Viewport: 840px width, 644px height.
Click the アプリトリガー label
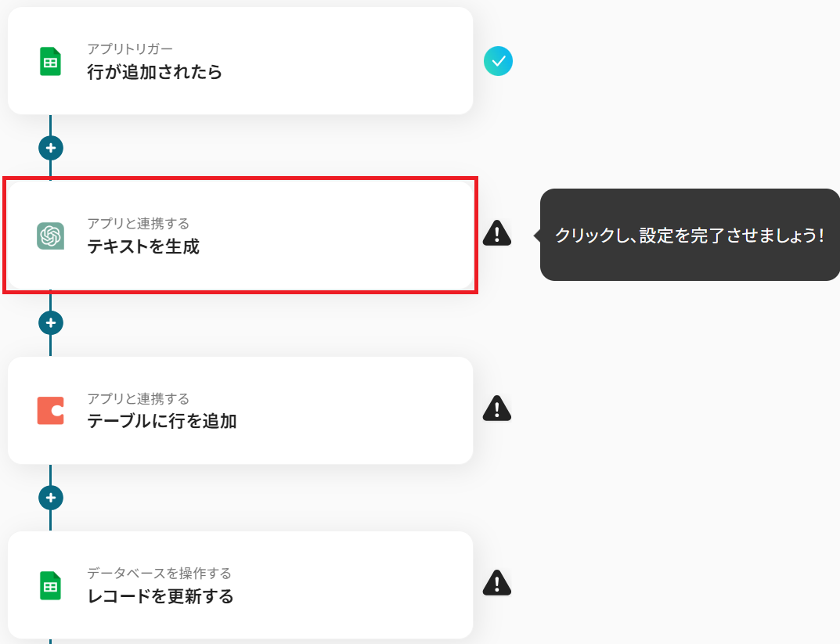130,50
